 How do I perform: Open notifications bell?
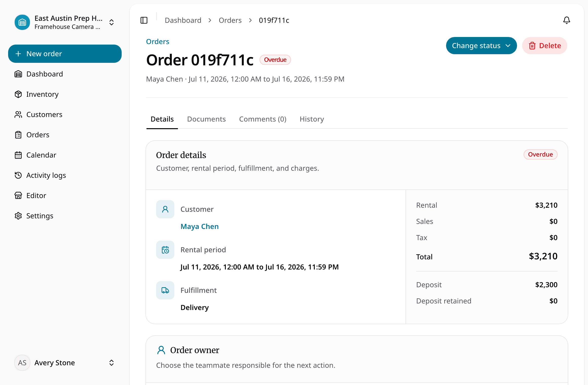[566, 20]
